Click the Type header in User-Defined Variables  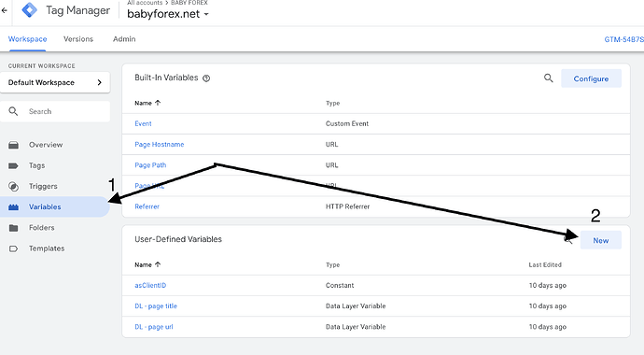[332, 265]
